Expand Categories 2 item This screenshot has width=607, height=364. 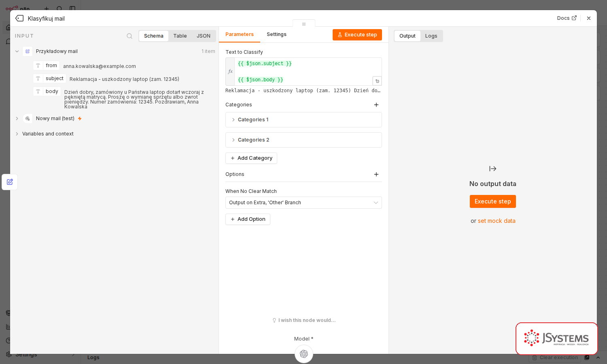(303, 140)
